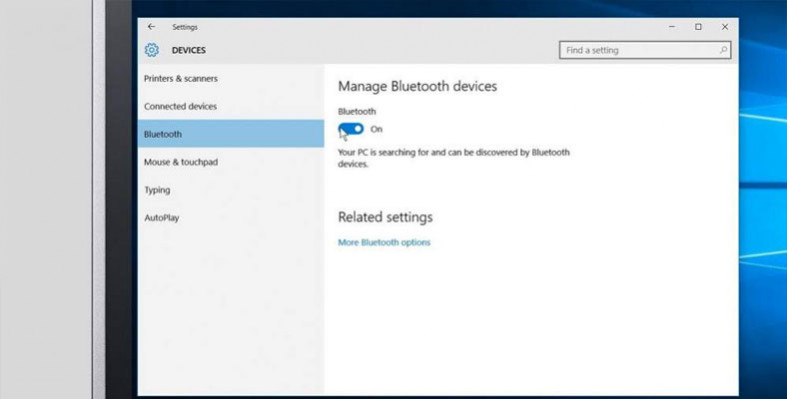Click the Manage Bluetooth devices heading
Screen dimensions: 787x399
[418, 86]
